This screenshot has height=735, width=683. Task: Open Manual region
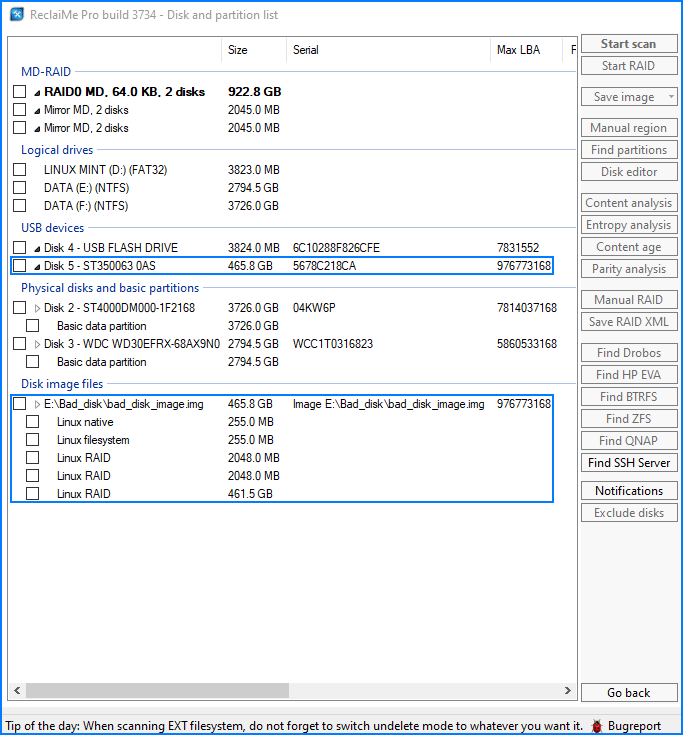[629, 128]
